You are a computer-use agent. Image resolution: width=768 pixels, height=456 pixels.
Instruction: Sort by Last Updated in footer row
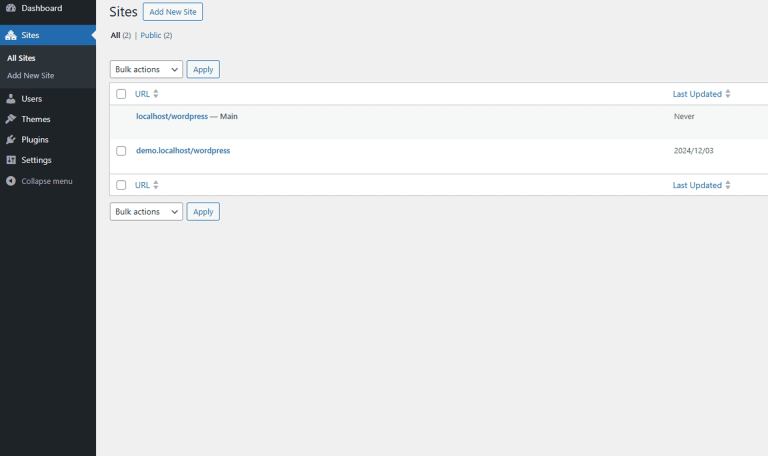pyautogui.click(x=697, y=185)
